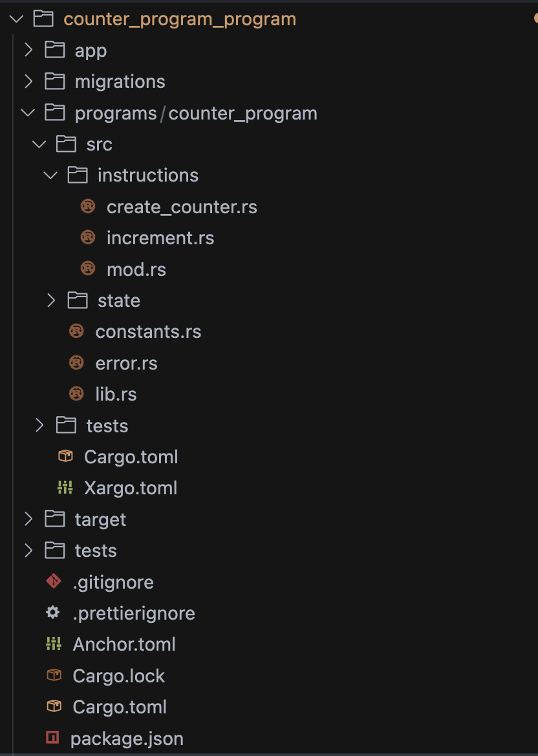Click the package icon beside Cargo.lock
Screen dimensions: 538x756
[54, 675]
